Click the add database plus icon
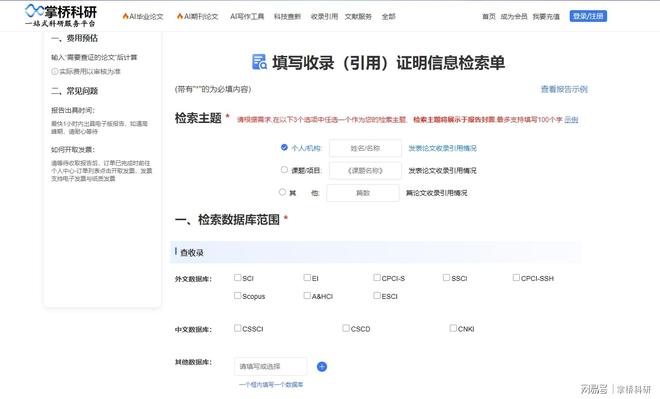660x399 pixels. (322, 367)
